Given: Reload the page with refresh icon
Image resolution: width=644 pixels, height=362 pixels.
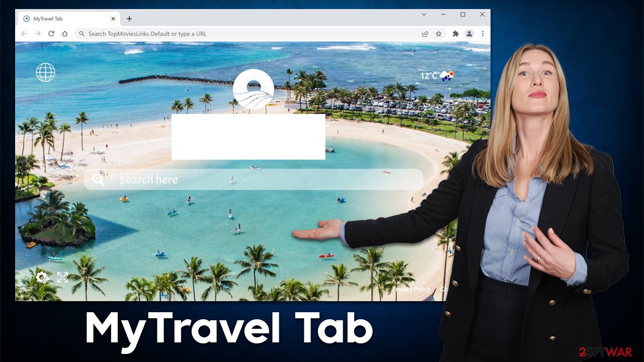Looking at the screenshot, I should (x=51, y=34).
